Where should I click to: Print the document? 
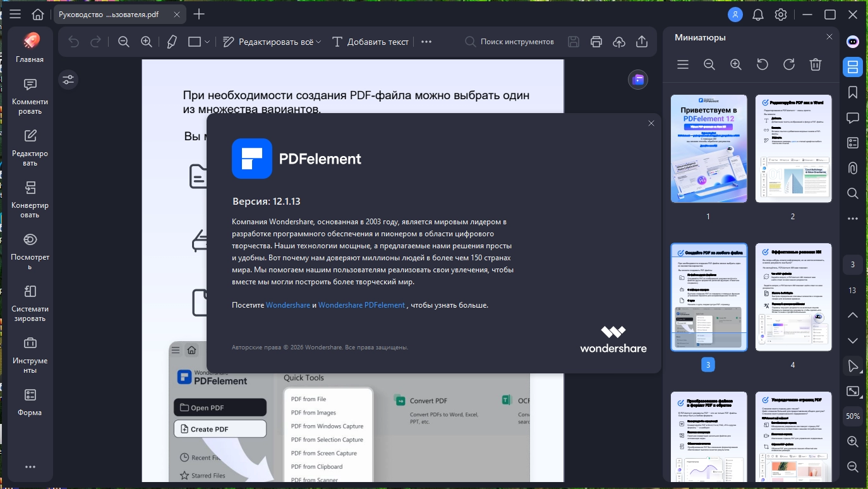tap(596, 42)
